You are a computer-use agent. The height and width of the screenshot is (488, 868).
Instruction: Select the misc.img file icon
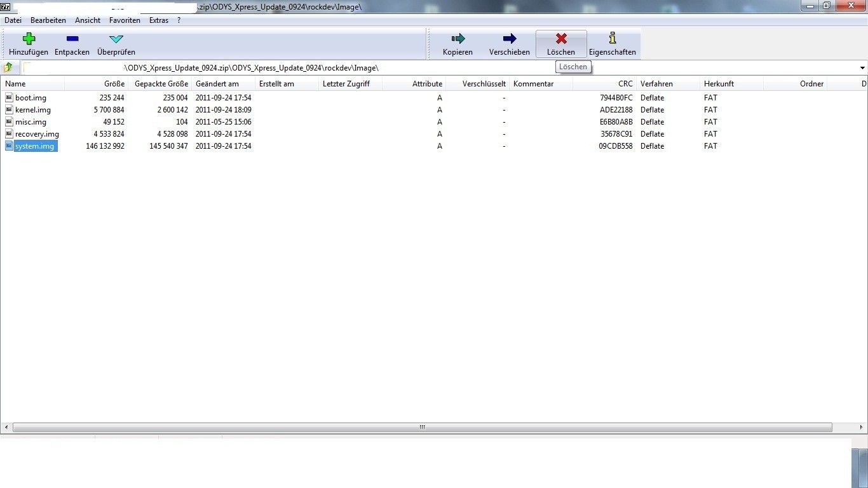coord(9,121)
